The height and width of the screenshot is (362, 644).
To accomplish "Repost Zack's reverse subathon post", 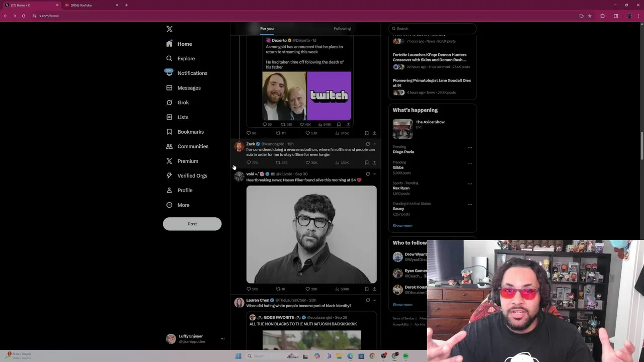I will click(x=281, y=163).
